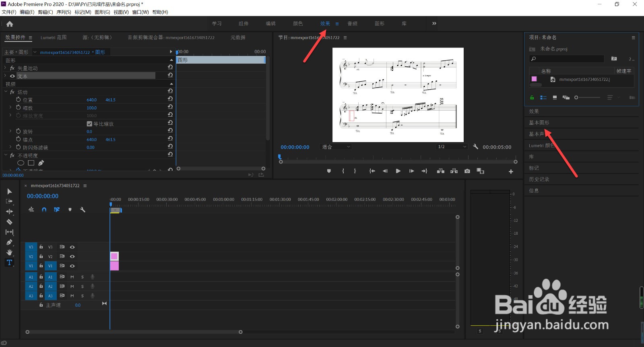Lock the V2 track
Image resolution: width=644 pixels, height=347 pixels.
41,256
